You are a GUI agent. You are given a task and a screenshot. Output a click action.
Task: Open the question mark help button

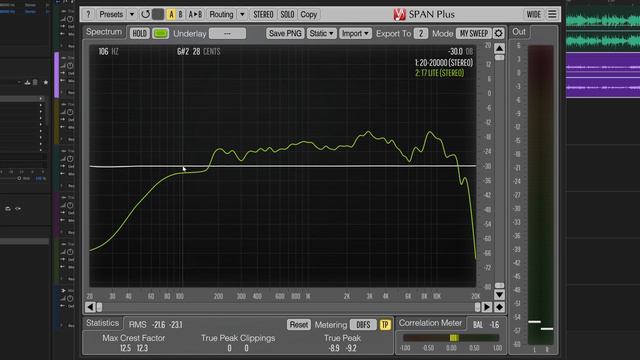pyautogui.click(x=88, y=14)
